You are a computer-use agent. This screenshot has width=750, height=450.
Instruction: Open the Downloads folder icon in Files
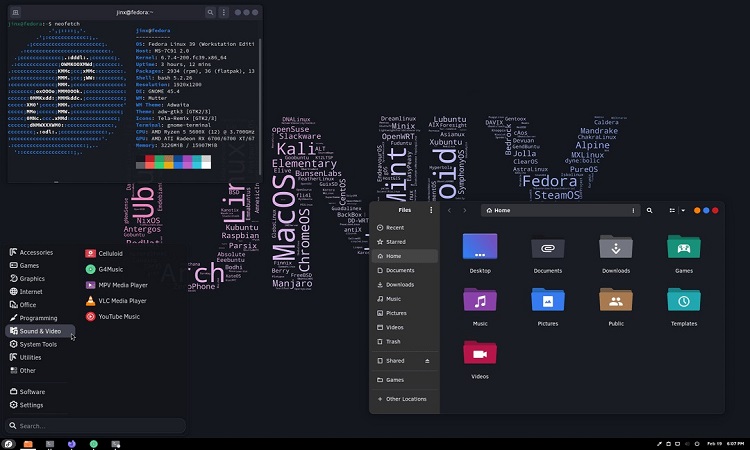click(x=615, y=248)
